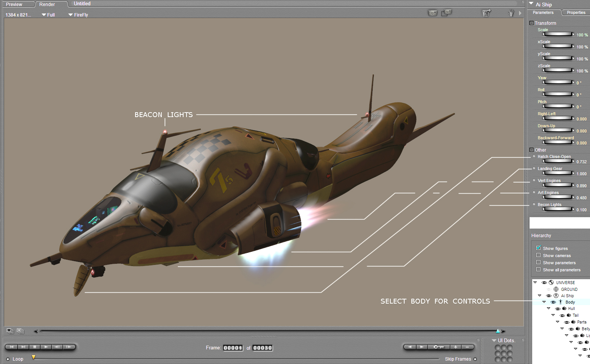590x364 pixels.
Task: Collapse UNIVERSE tree node
Action: pyautogui.click(x=535, y=282)
